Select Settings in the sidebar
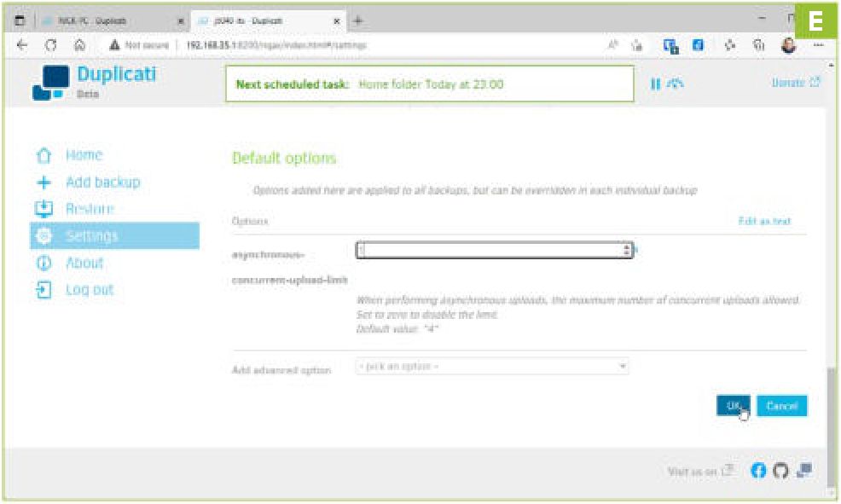Screen dimensions: 841x504 pyautogui.click(x=115, y=236)
